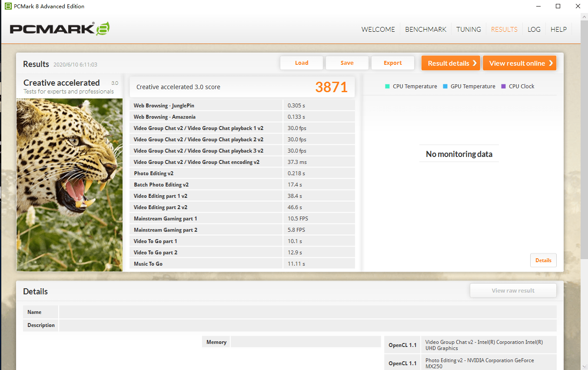Switch to the BENCHMARK tab
The height and width of the screenshot is (370, 588).
tap(426, 29)
